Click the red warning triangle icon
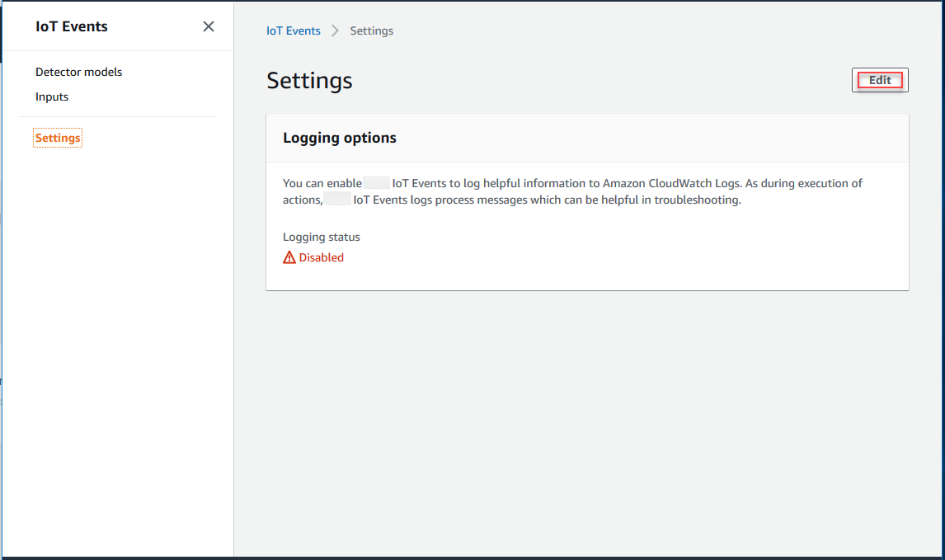The height and width of the screenshot is (560, 945). tap(289, 257)
